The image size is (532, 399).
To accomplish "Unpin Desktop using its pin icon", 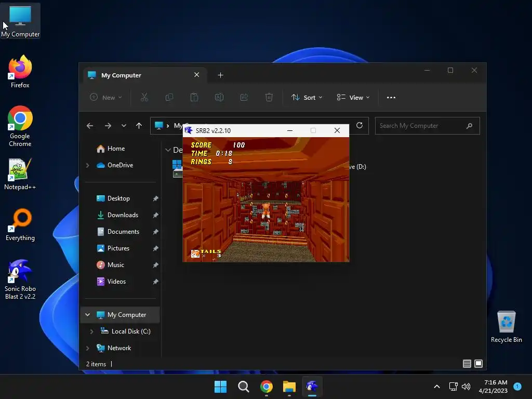I will pos(155,198).
